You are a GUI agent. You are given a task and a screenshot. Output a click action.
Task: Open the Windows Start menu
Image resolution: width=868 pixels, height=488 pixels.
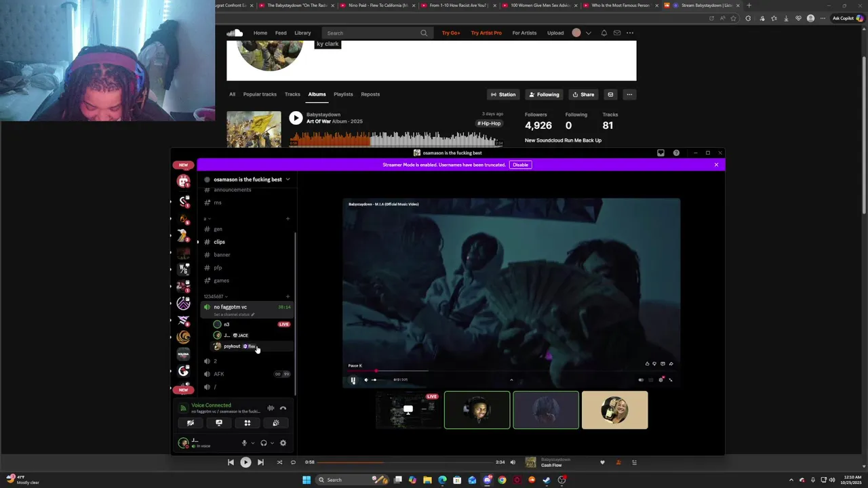click(x=307, y=480)
